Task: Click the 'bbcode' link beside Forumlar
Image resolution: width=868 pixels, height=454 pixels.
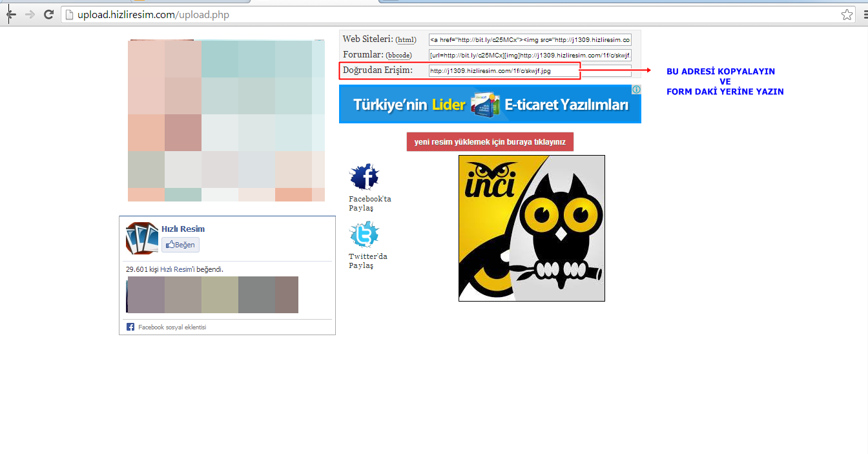Action: (398, 56)
